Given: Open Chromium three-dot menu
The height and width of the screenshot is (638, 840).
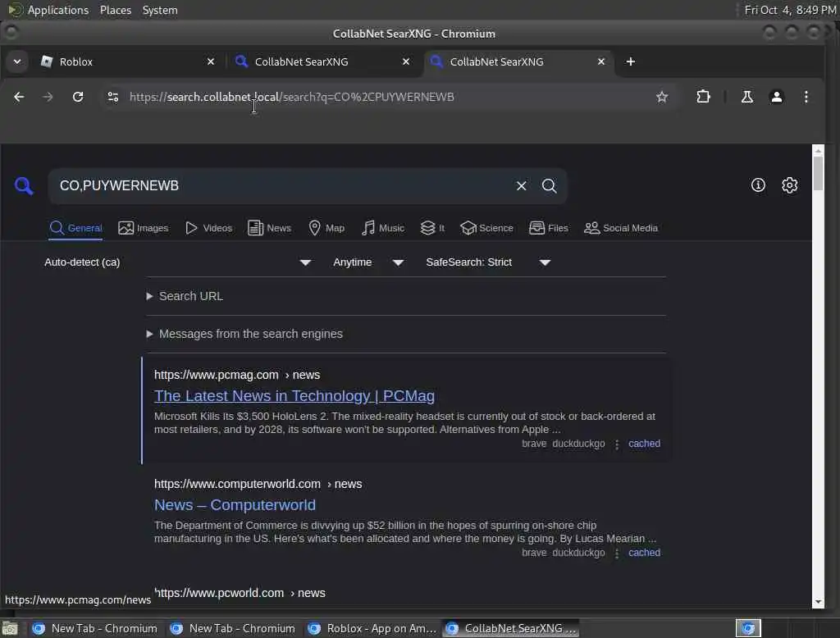Looking at the screenshot, I should pos(806,97).
